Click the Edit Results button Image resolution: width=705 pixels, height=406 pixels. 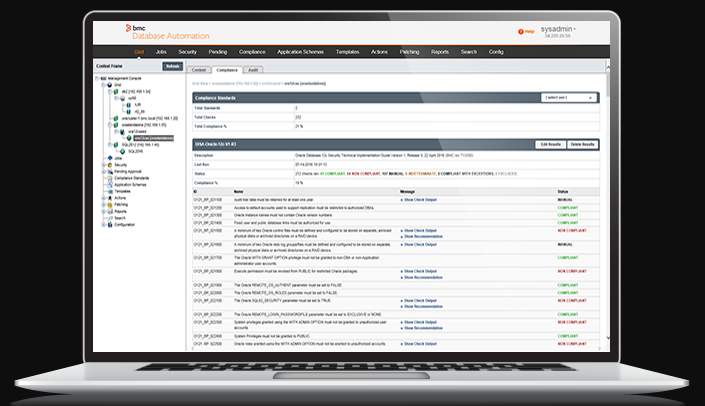pyautogui.click(x=550, y=144)
